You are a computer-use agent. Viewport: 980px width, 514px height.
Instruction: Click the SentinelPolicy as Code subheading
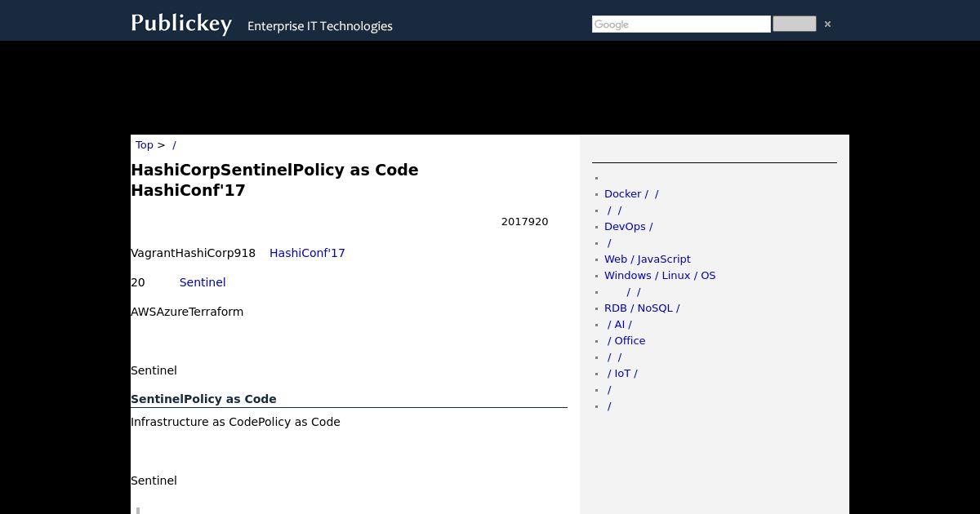coord(203,399)
